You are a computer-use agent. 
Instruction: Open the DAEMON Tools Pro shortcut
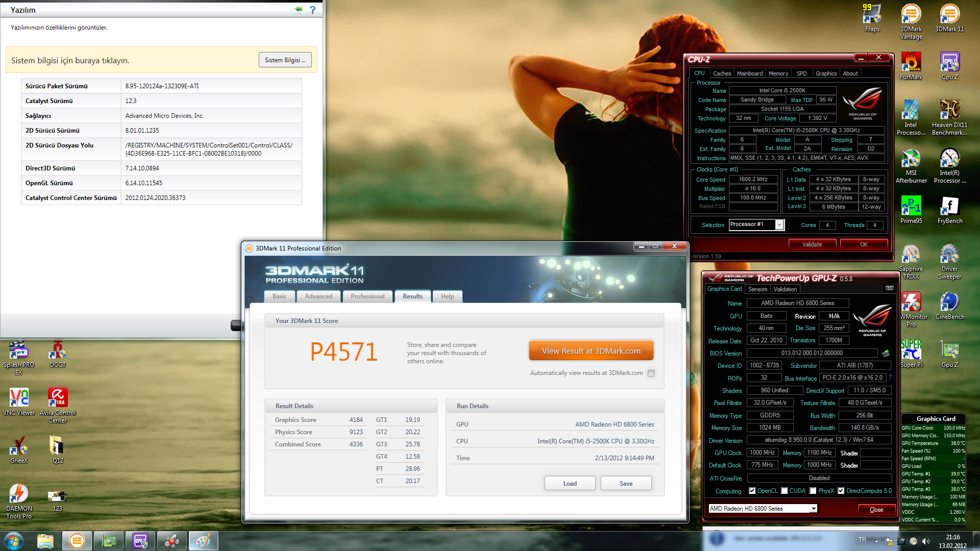[19, 502]
